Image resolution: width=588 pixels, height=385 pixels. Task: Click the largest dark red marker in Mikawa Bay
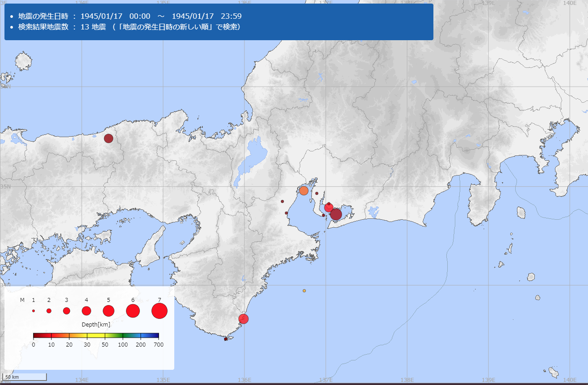pyautogui.click(x=336, y=214)
